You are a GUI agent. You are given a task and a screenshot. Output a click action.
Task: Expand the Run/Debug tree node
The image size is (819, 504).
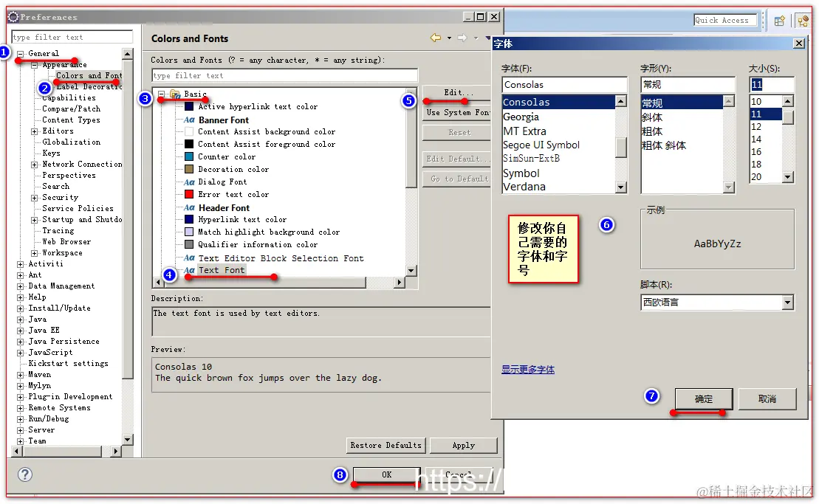[21, 419]
